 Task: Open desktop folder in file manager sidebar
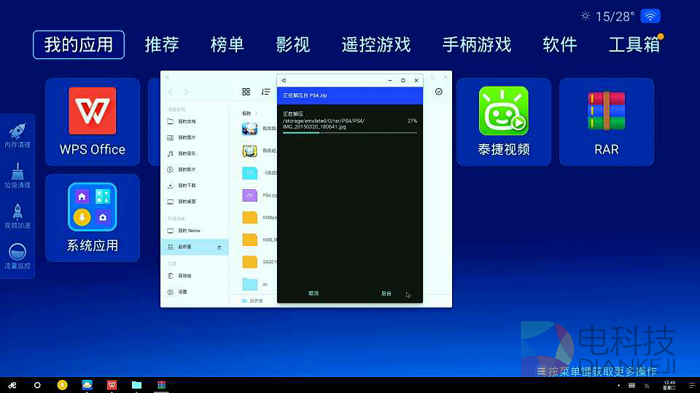pos(195,201)
